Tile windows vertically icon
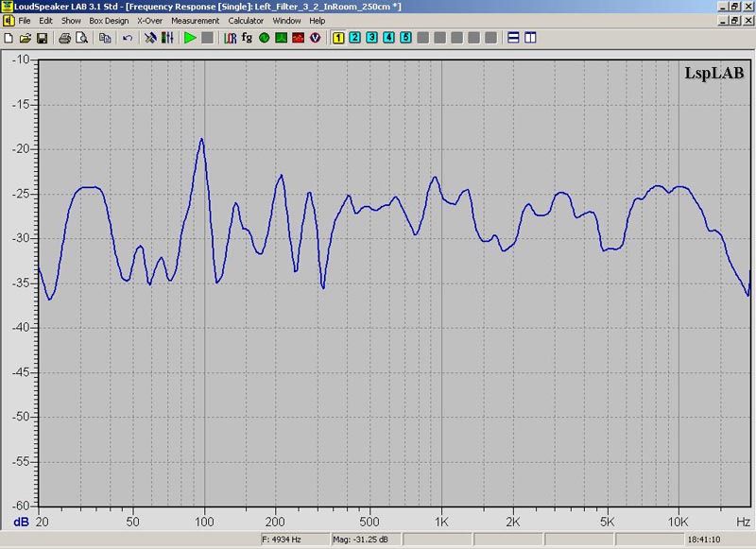The height and width of the screenshot is (549, 756). click(530, 38)
